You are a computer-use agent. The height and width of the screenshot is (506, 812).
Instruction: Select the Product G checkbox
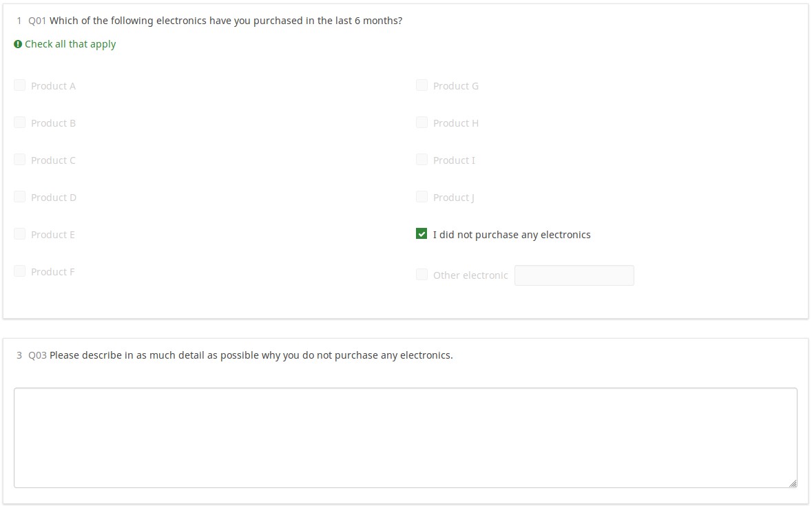[x=421, y=85]
